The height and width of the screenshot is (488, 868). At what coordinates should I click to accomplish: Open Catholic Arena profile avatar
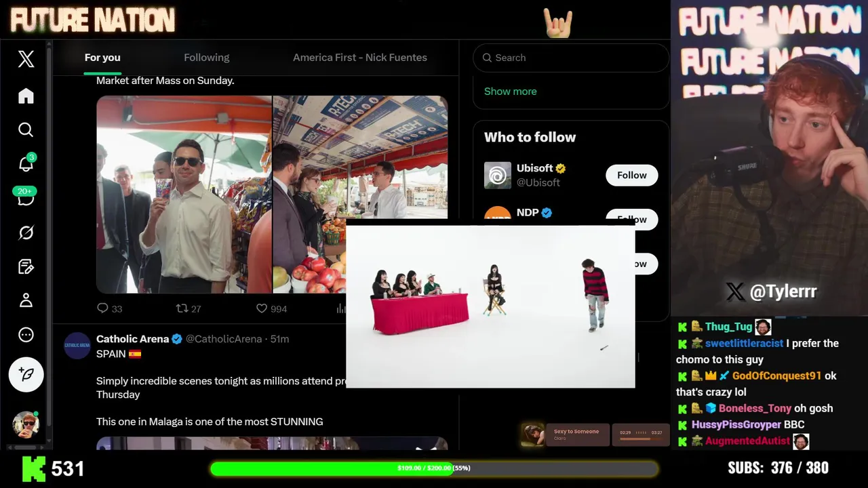[77, 345]
